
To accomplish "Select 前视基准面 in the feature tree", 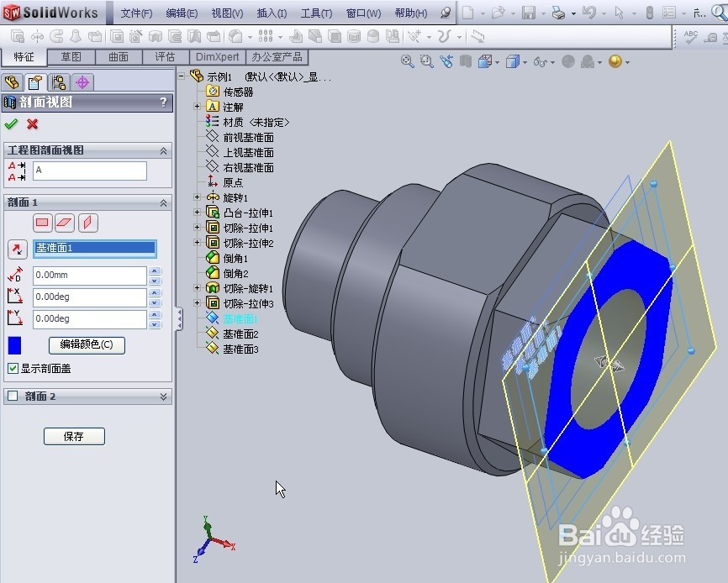I will point(248,137).
